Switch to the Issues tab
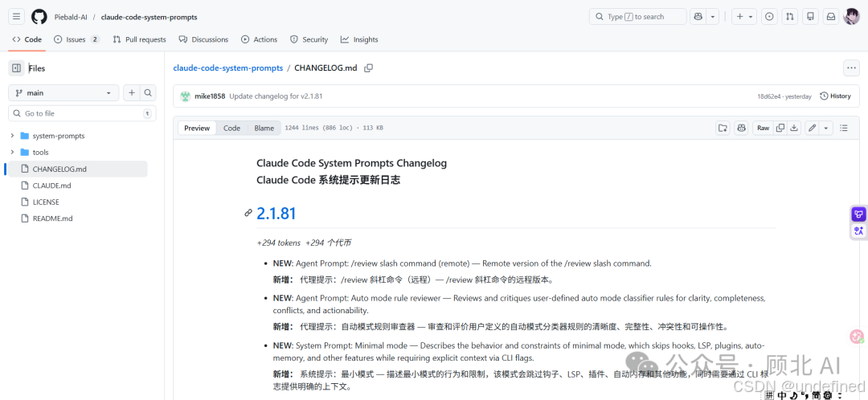This screenshot has width=868, height=400. (x=77, y=39)
